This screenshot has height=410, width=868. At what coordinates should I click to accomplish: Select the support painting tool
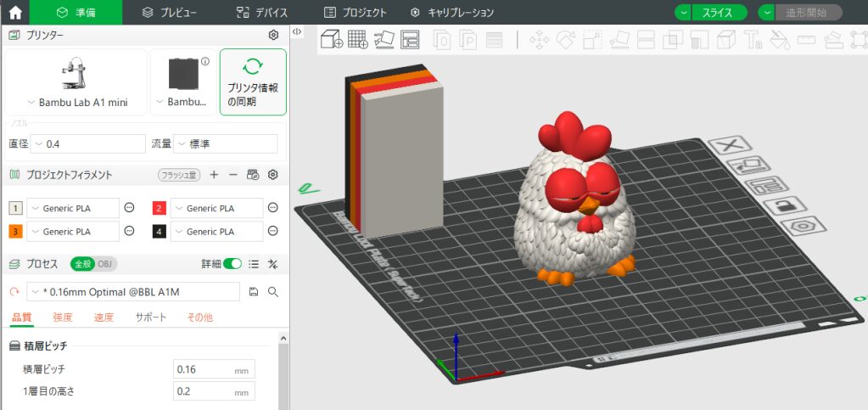click(x=699, y=40)
